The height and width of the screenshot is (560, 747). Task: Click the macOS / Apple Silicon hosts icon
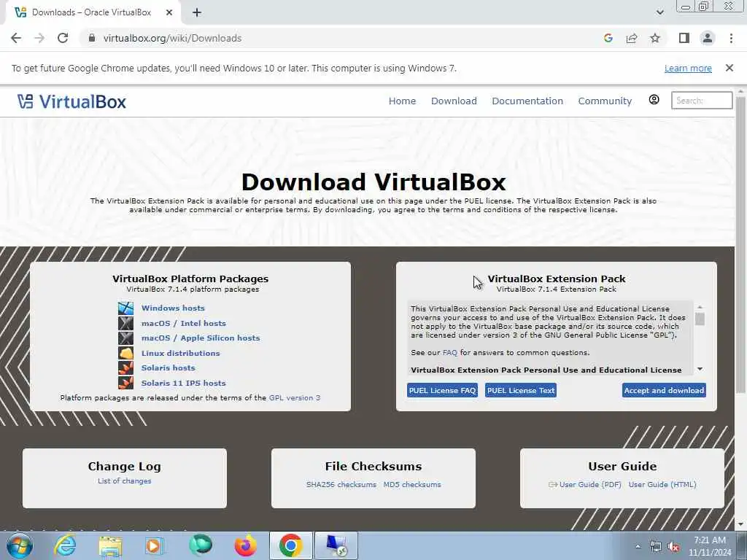click(x=125, y=338)
